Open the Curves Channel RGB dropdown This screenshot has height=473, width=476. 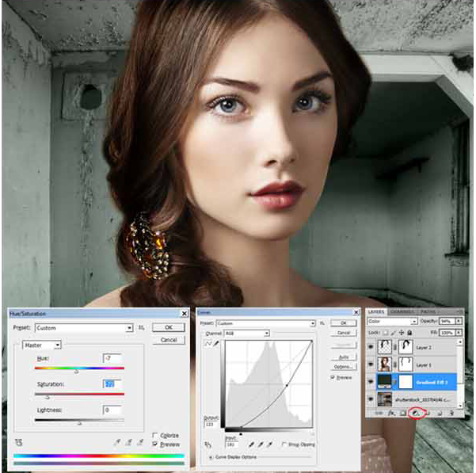pos(247,334)
